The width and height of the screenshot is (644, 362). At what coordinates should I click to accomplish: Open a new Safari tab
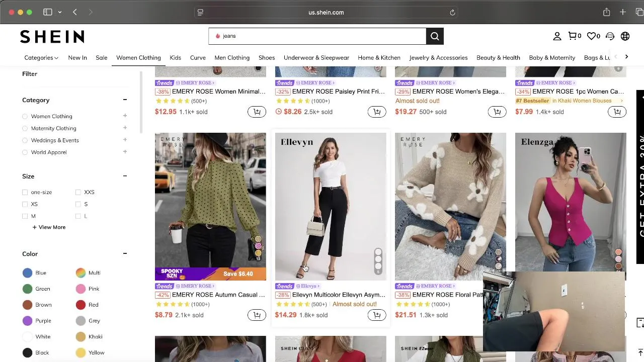[623, 12]
